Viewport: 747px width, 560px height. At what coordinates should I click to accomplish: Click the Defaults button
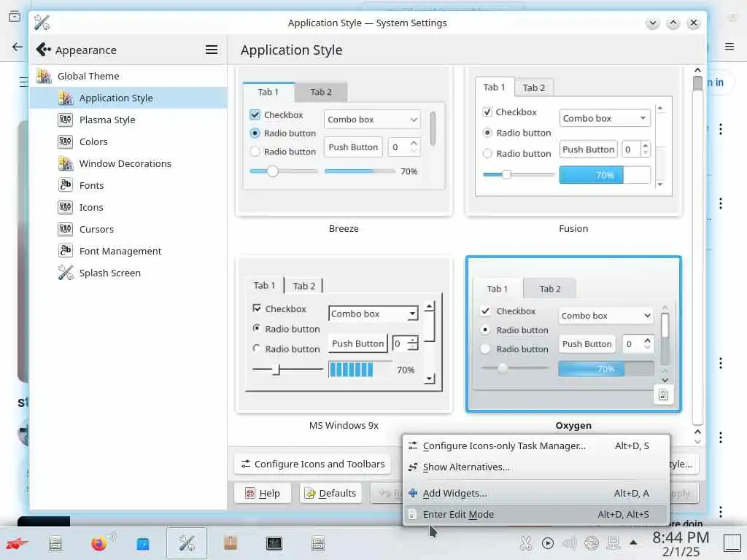click(330, 494)
